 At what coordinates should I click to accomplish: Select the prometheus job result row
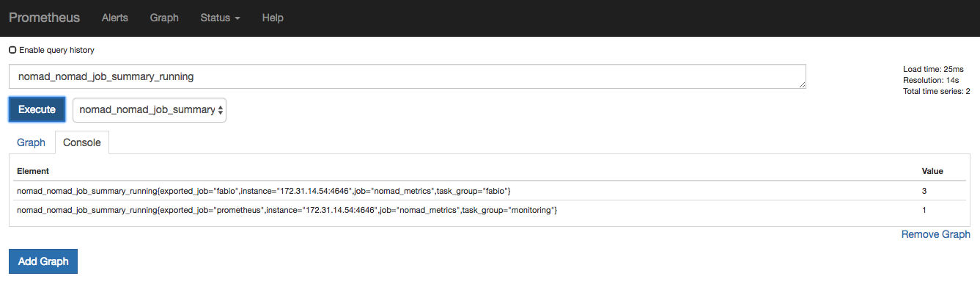click(x=490, y=210)
